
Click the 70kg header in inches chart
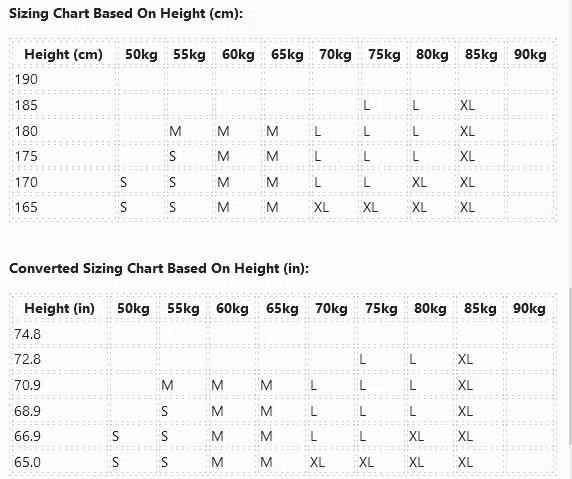pos(331,308)
